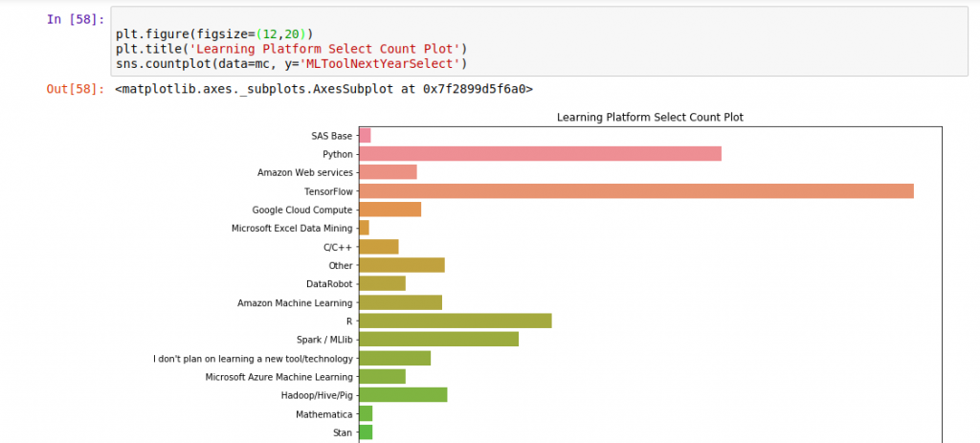980x443 pixels.
Task: Click the Amazon Machine Learning bar
Action: pos(401,302)
